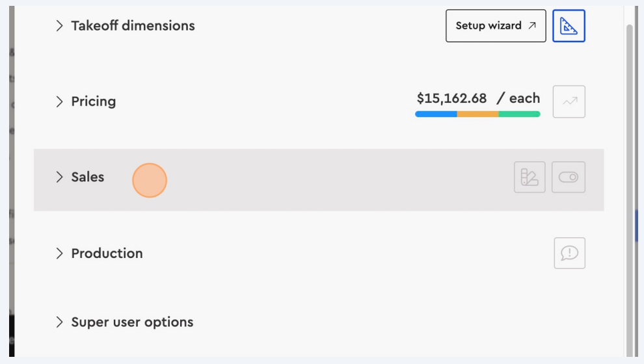Select the Super user options heading text
Screen dimensions: 644x364
point(132,322)
